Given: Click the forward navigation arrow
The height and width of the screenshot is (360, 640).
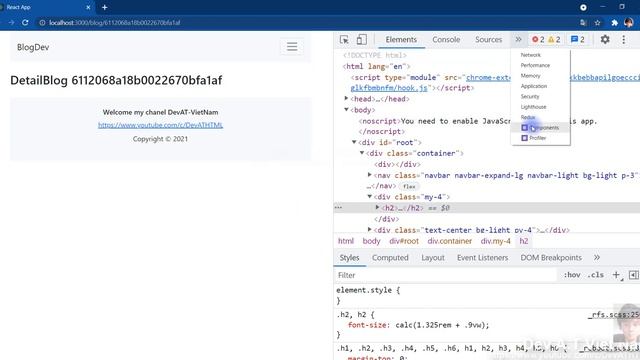Looking at the screenshot, I should coord(11,22).
